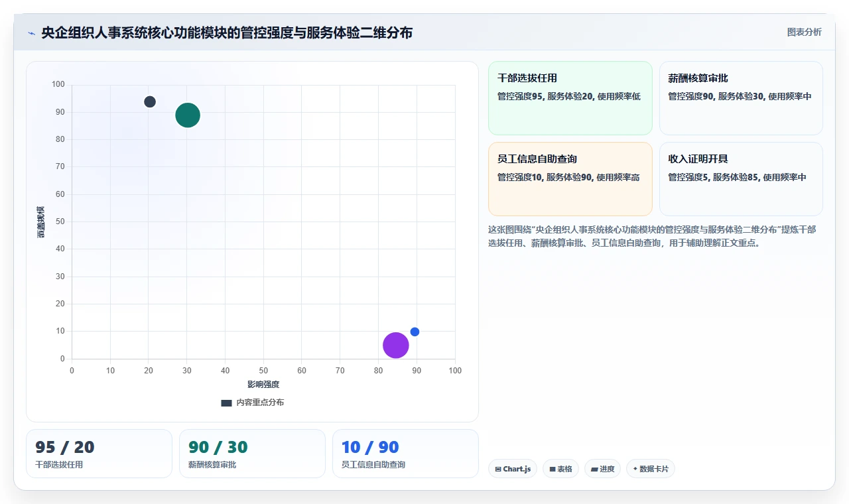Open the 薪酬核算审批 info card
The height and width of the screenshot is (504, 849).
pyautogui.click(x=741, y=98)
